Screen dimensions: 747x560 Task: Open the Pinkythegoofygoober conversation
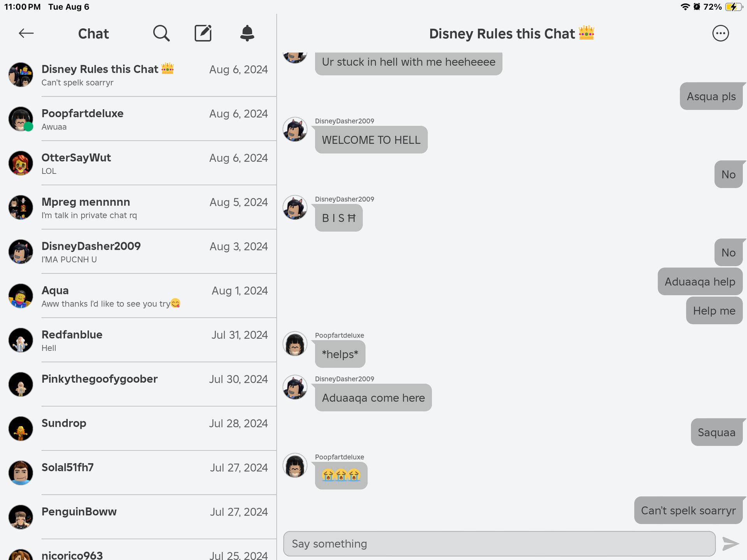pos(138,384)
